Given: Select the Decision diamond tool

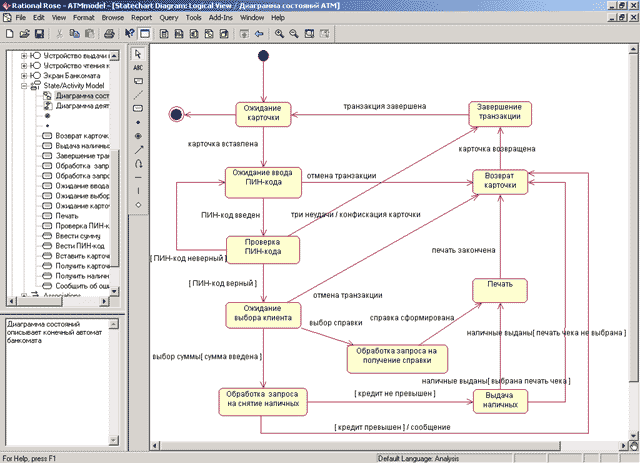Looking at the screenshot, I should (x=138, y=205).
